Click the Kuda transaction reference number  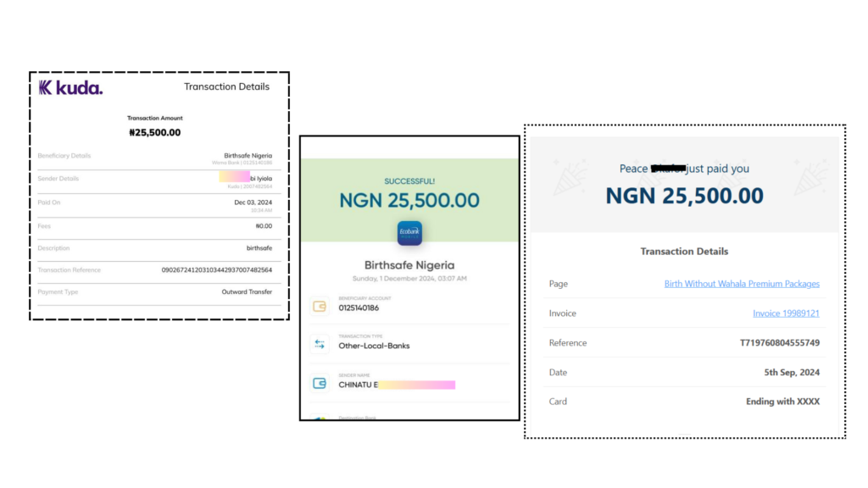(216, 270)
